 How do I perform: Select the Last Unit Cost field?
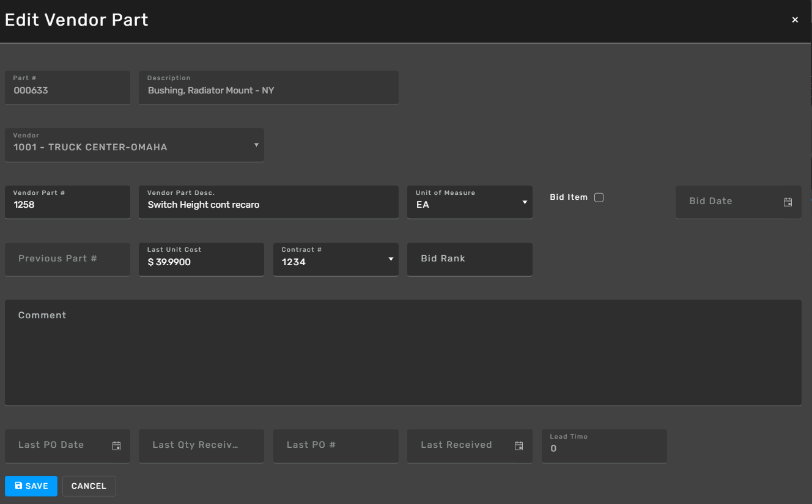click(201, 259)
